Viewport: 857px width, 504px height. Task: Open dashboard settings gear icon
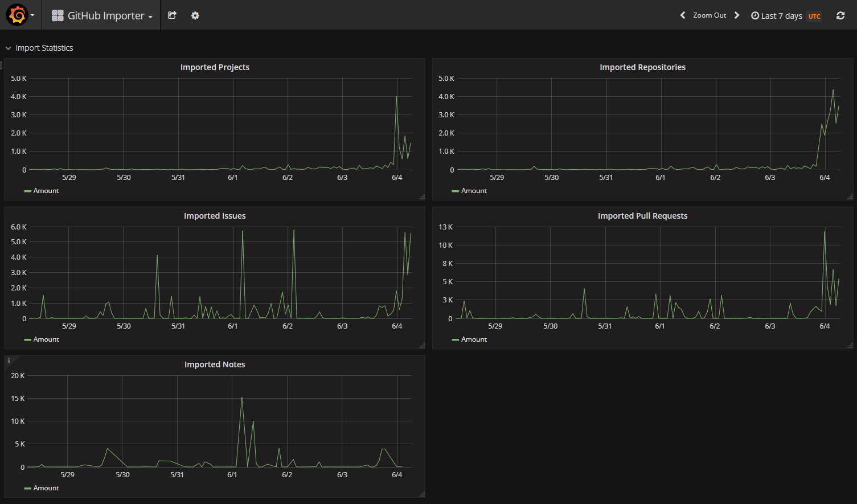pyautogui.click(x=195, y=15)
